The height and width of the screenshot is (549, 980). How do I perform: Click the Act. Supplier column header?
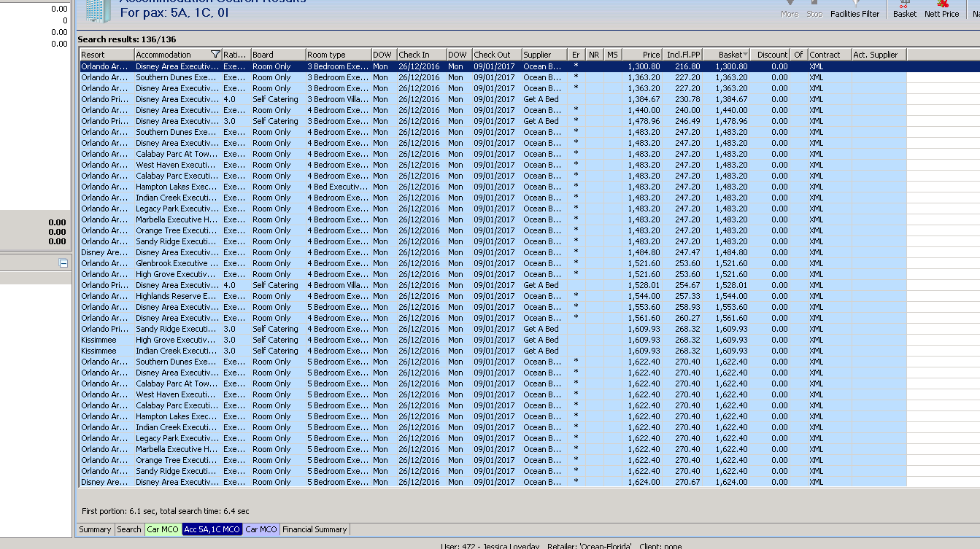(x=879, y=55)
